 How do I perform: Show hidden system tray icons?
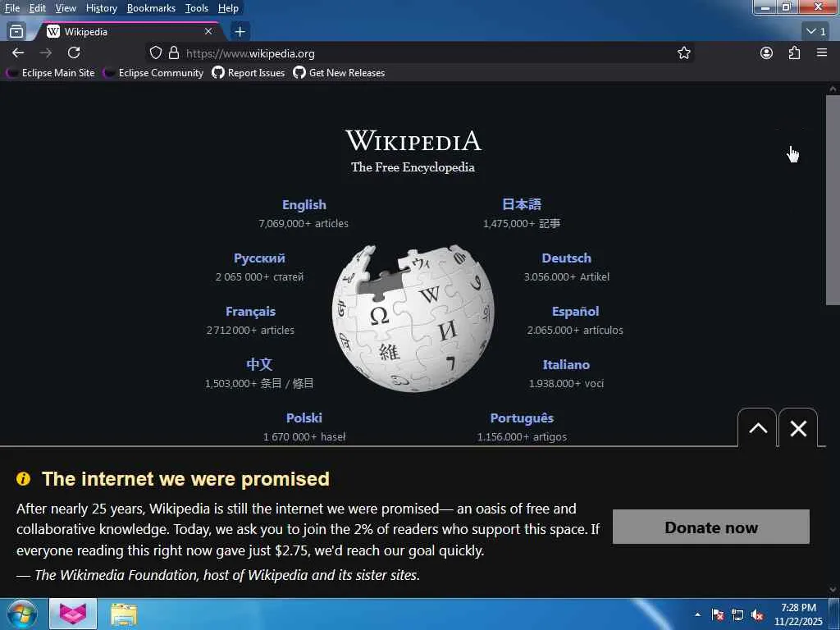point(697,614)
